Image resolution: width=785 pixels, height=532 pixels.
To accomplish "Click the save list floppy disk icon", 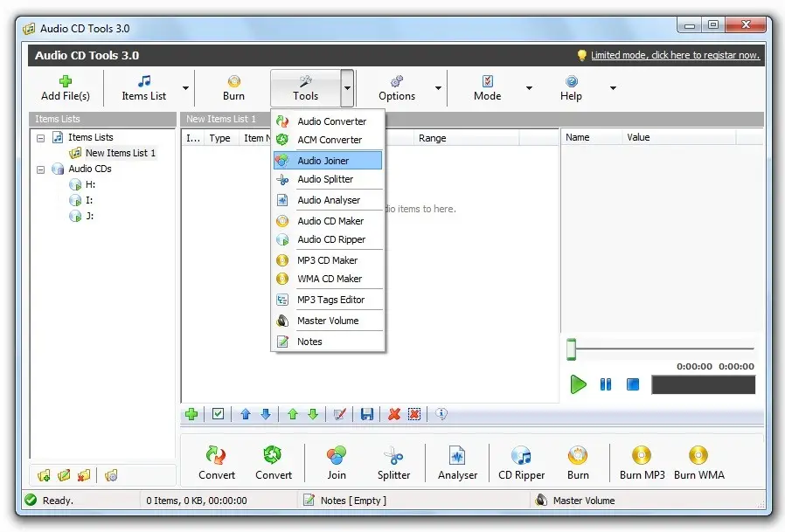I will click(367, 414).
